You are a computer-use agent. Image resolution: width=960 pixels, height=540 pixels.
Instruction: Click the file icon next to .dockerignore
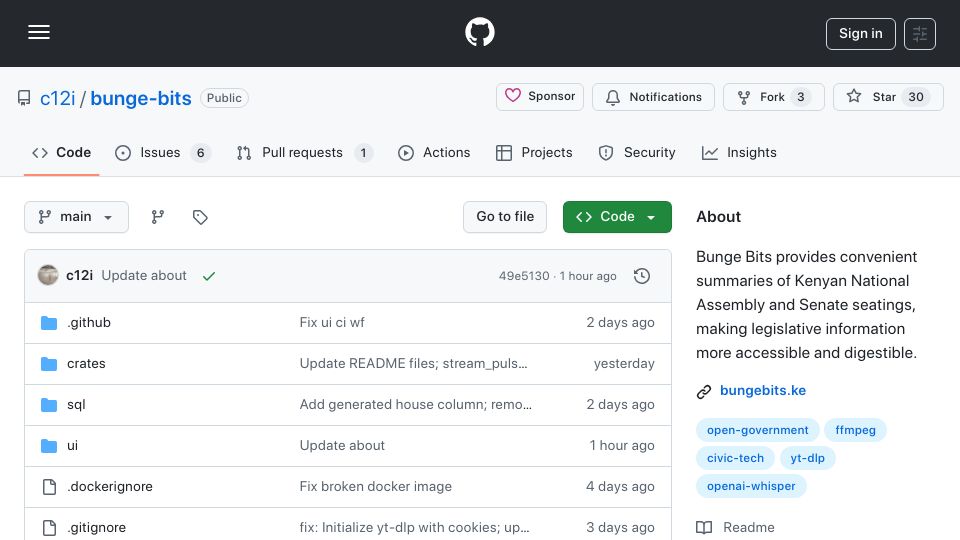(x=49, y=487)
